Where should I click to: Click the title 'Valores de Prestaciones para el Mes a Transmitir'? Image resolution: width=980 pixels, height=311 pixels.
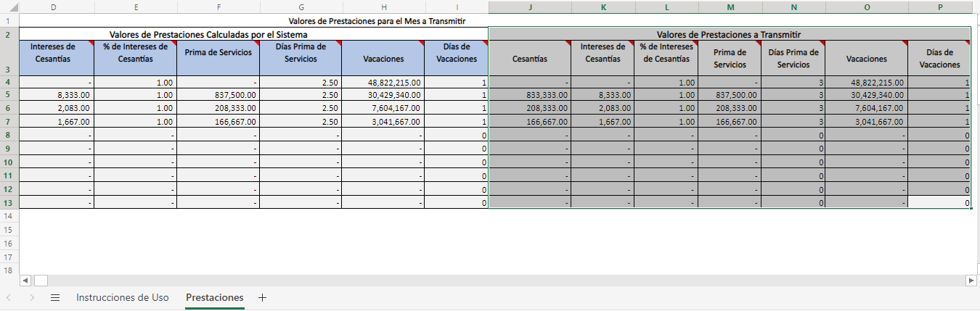[x=376, y=21]
